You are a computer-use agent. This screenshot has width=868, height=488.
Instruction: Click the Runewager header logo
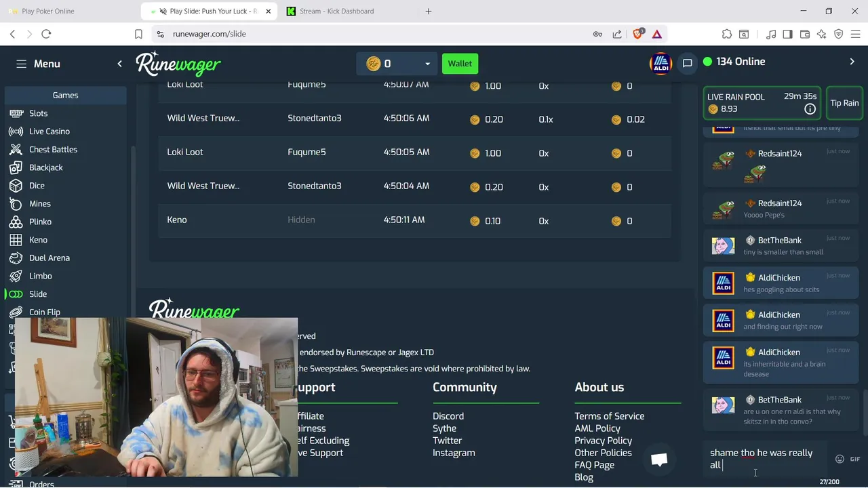pyautogui.click(x=178, y=64)
